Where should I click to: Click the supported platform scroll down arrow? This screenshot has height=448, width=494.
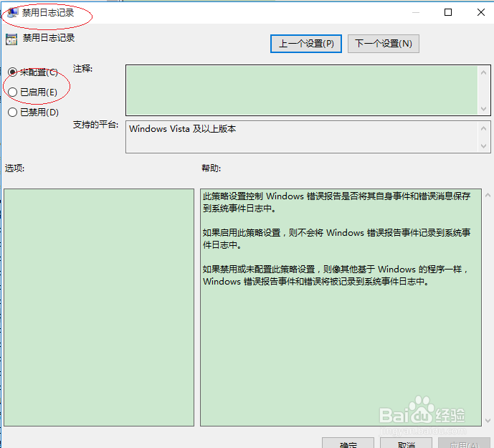(484, 146)
